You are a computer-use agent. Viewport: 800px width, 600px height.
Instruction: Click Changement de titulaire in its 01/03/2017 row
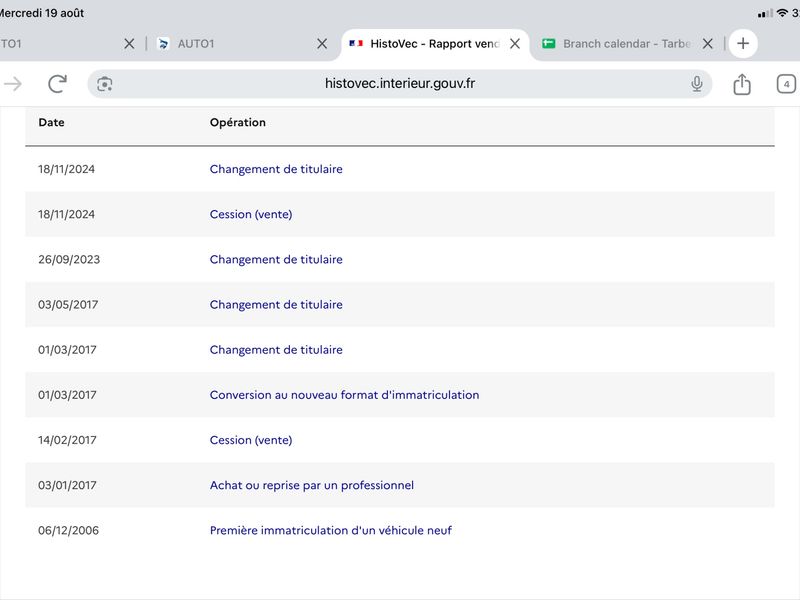click(276, 349)
